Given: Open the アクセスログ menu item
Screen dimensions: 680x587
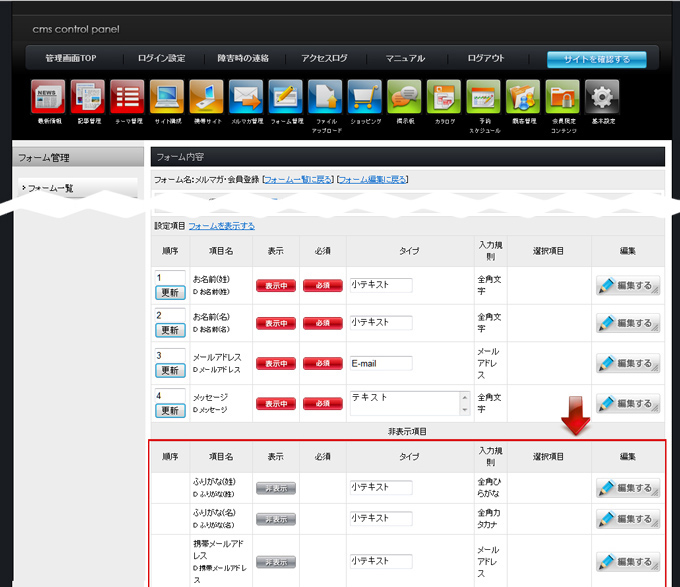Looking at the screenshot, I should (x=324, y=59).
